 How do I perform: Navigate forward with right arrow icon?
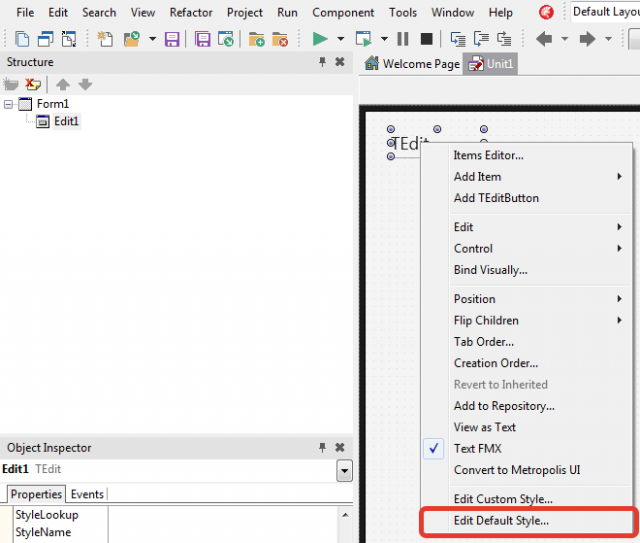pos(587,39)
